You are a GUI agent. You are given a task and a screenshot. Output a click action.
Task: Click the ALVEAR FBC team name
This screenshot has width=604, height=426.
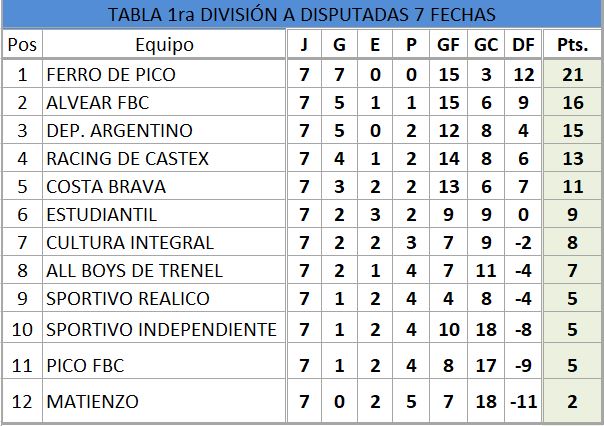[x=91, y=102]
